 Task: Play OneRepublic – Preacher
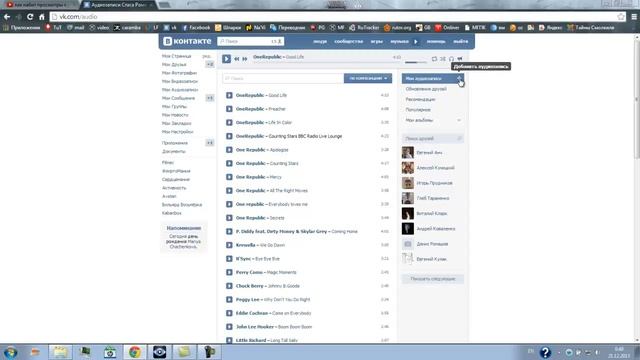pos(229,109)
